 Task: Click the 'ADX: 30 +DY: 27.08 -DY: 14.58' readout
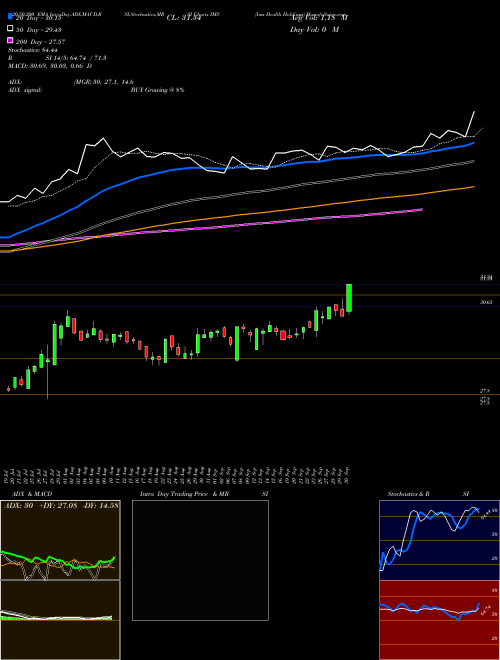(61, 505)
